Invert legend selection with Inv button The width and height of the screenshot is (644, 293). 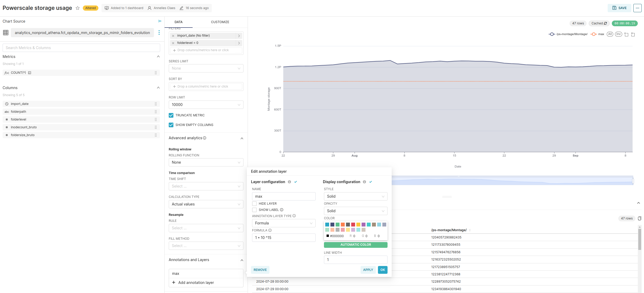click(619, 34)
